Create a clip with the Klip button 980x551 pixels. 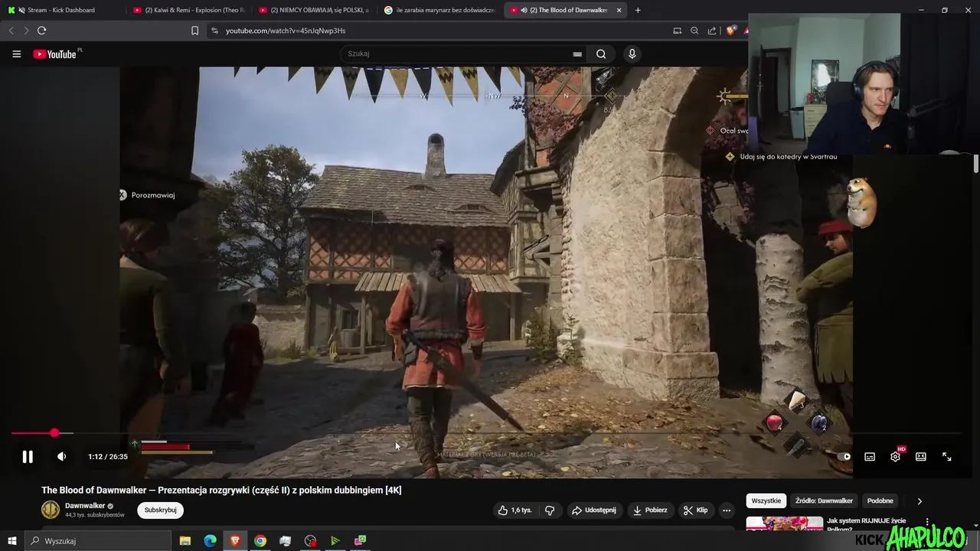point(696,510)
